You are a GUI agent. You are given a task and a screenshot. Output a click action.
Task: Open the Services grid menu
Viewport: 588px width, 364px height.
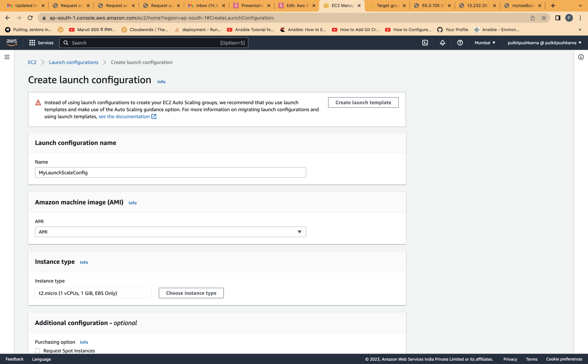coord(41,43)
